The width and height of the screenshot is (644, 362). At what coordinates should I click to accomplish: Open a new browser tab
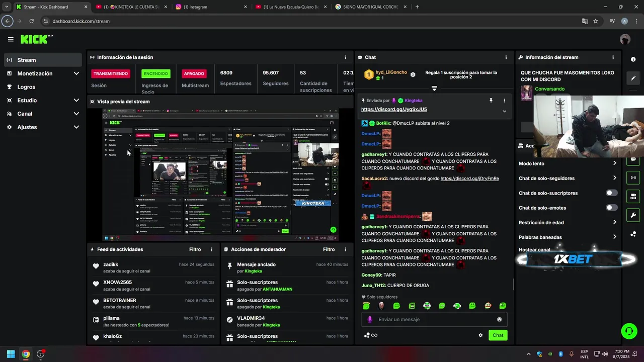[x=417, y=7]
